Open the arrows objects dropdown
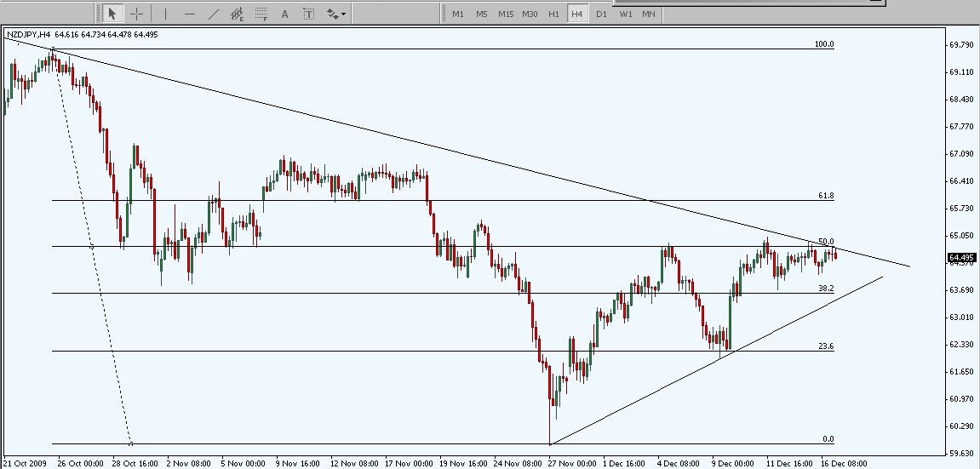 [335, 14]
